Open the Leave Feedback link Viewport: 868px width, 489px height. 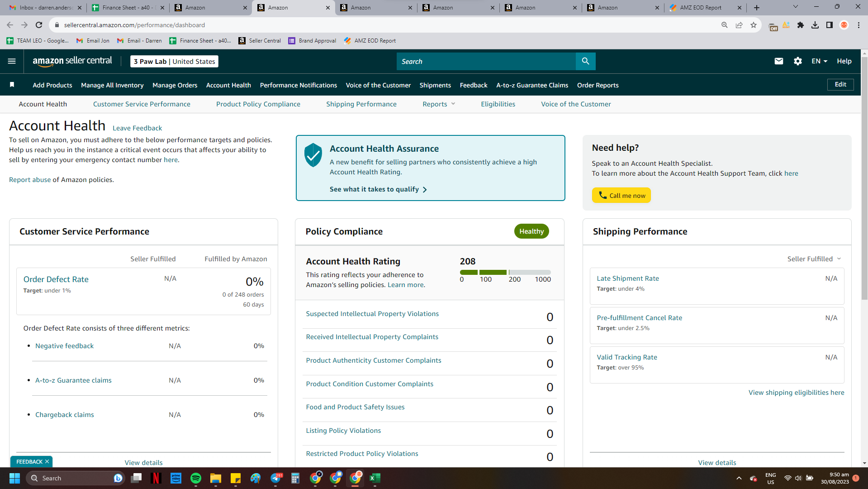[x=137, y=128]
